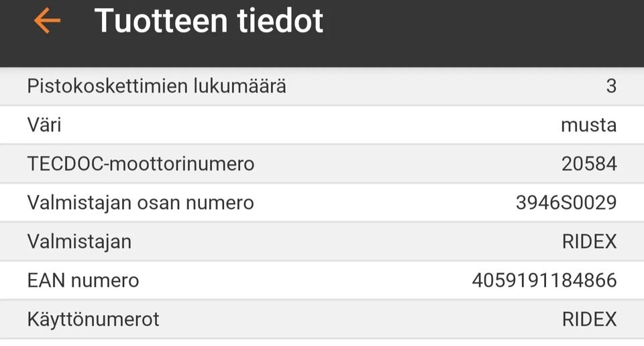
Task: Select the part number 3946S0029
Action: (x=566, y=203)
